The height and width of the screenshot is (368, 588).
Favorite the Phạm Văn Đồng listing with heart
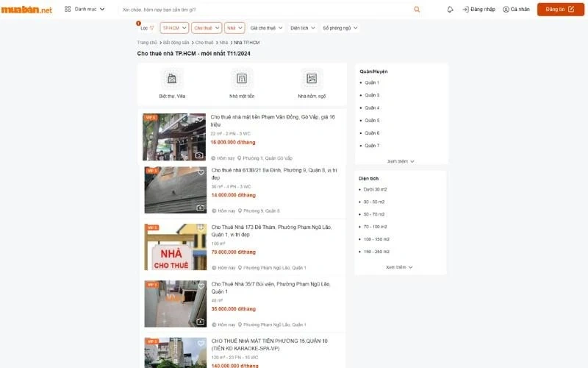(x=200, y=119)
